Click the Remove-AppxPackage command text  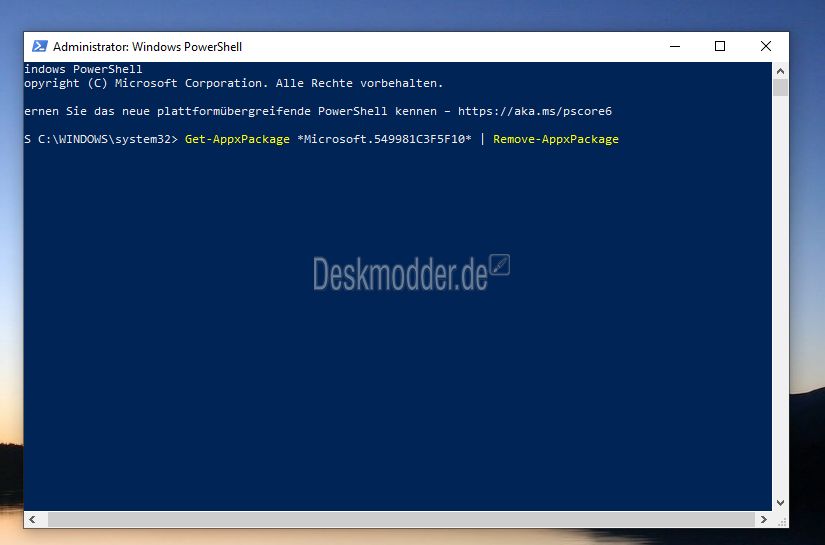(556, 139)
